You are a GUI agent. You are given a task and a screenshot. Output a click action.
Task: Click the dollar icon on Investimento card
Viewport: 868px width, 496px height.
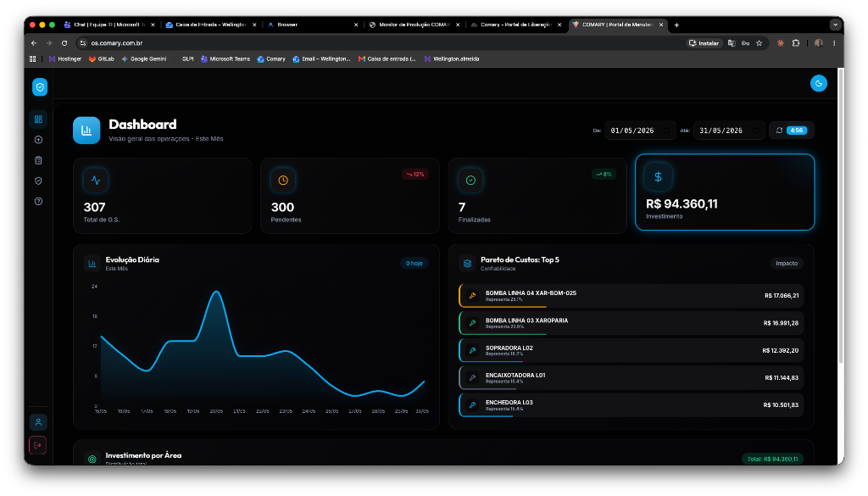coord(658,176)
